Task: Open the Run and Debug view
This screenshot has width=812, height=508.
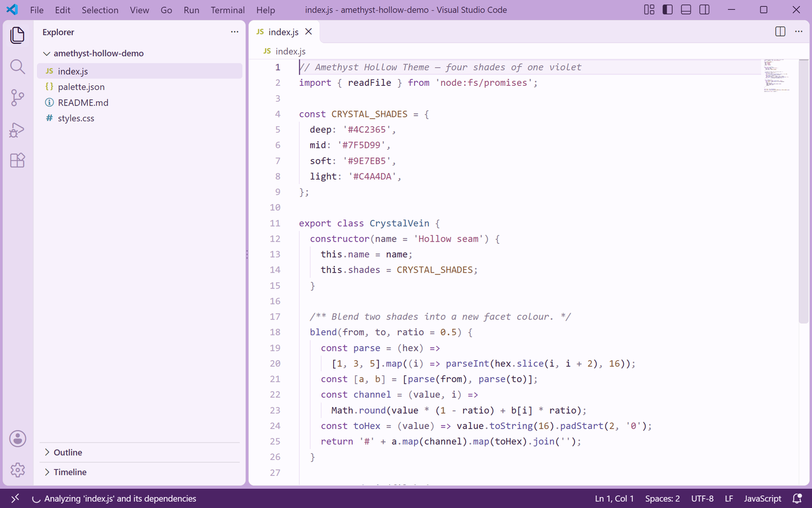Action: [17, 130]
